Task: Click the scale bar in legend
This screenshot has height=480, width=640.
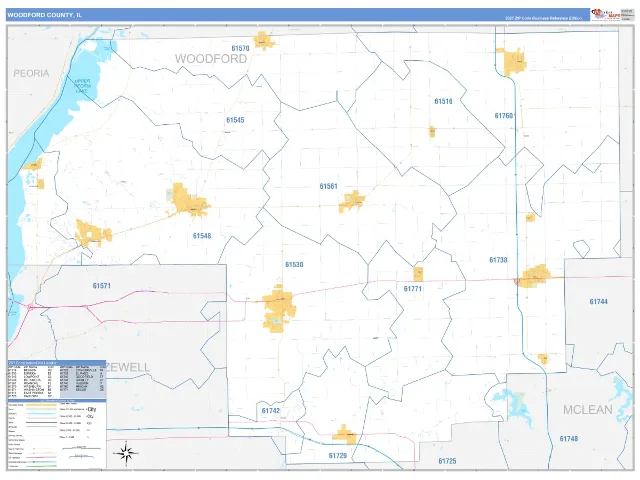Action: coord(81,452)
